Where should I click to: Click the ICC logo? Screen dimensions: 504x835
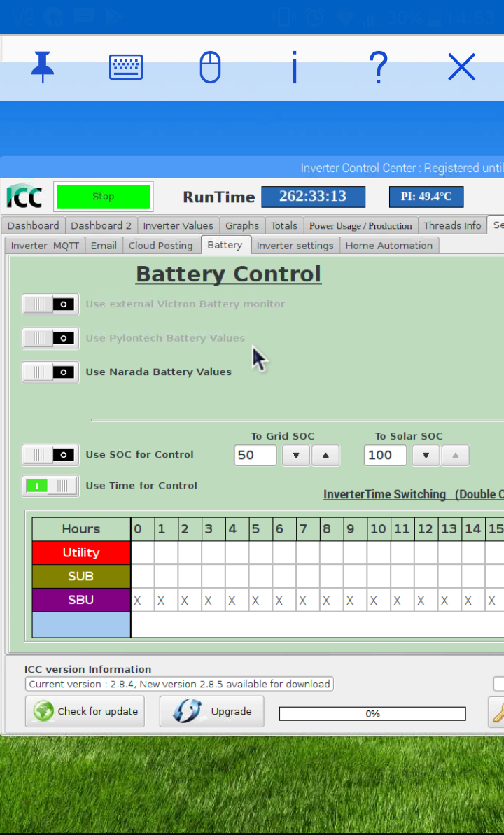[24, 197]
